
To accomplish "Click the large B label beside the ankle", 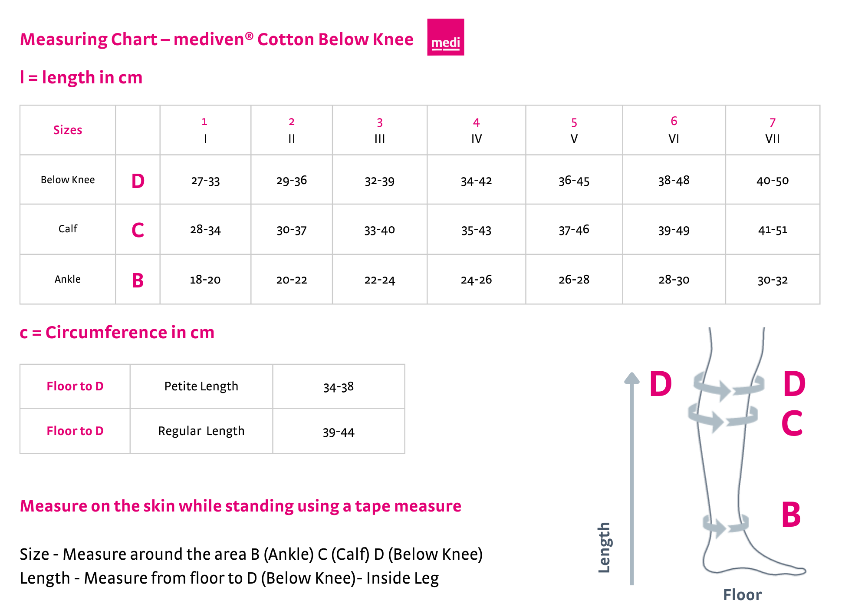I will (791, 515).
